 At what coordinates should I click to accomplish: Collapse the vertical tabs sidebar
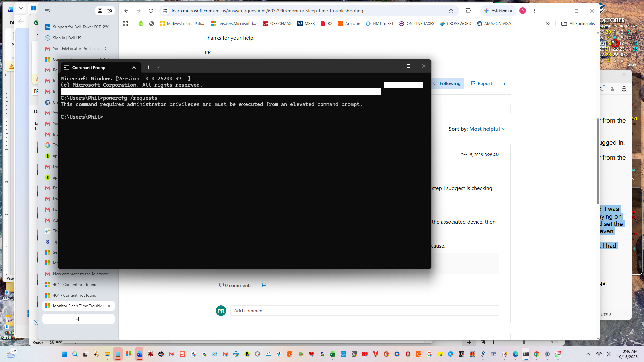coord(48,11)
